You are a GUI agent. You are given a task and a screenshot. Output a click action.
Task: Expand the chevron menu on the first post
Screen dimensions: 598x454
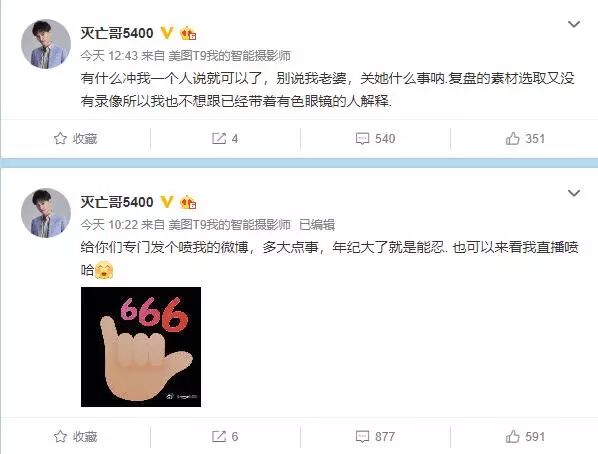pos(574,24)
